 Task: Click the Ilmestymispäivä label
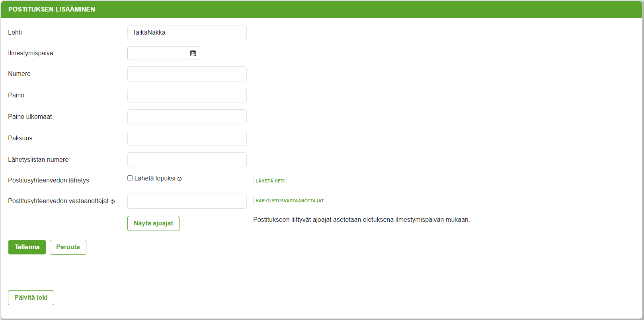[31, 53]
